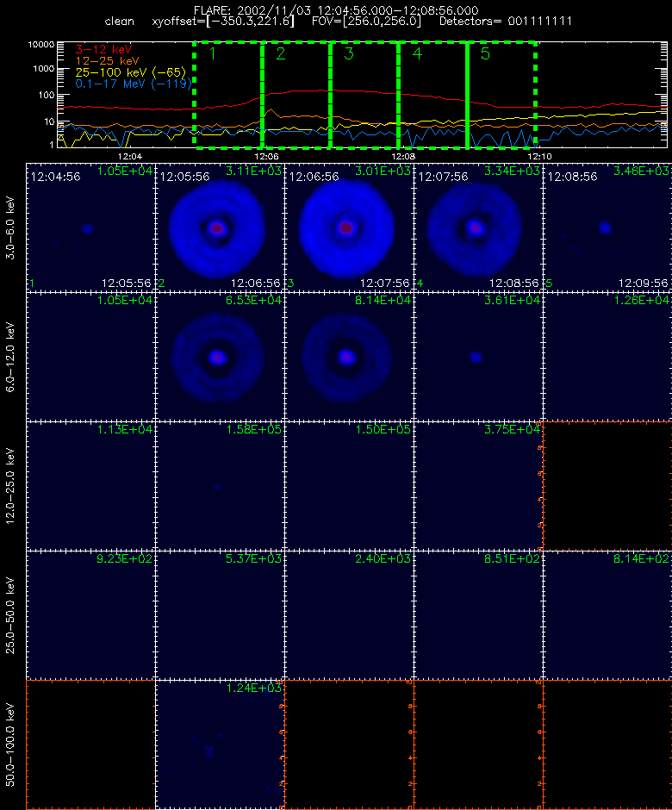
Task: Click the FLARE date and time title
Action: point(336,10)
